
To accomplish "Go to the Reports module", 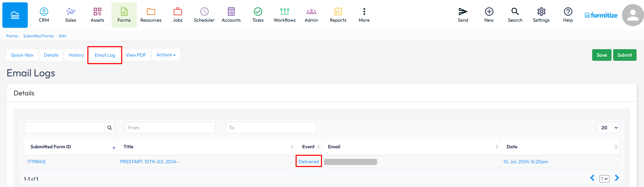I will tap(338, 15).
